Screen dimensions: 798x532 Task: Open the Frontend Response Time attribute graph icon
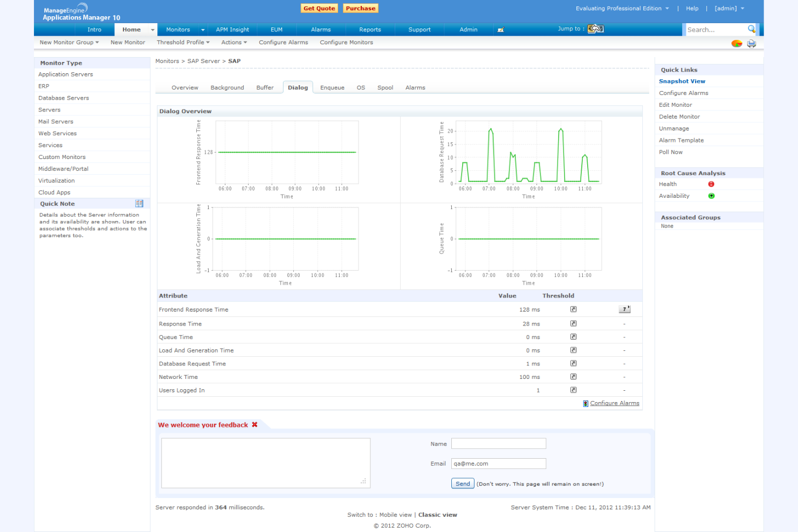tap(573, 309)
